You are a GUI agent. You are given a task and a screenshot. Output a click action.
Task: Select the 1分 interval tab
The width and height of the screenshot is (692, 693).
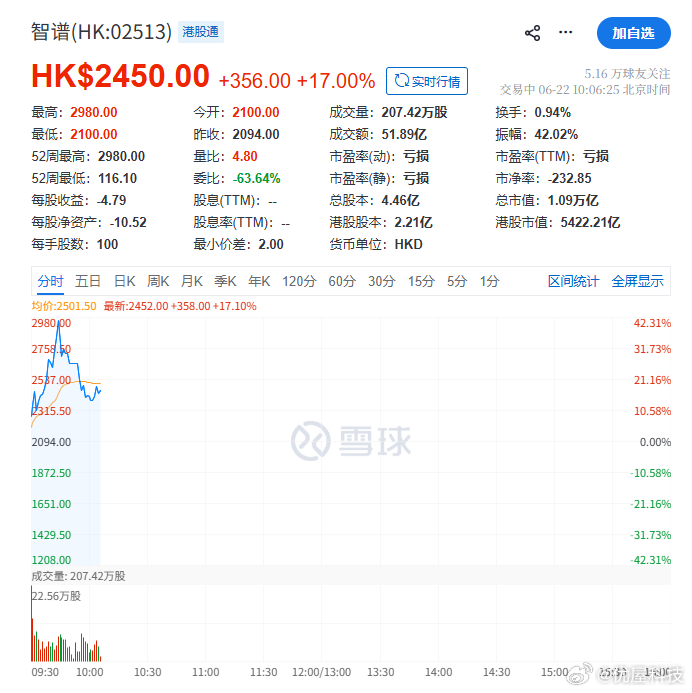coord(490,281)
